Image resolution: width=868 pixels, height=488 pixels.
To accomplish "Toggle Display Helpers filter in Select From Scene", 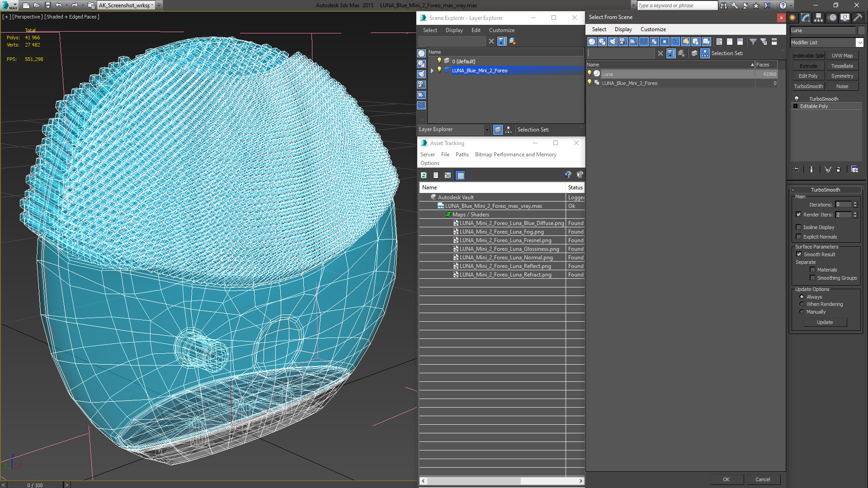I will point(633,42).
